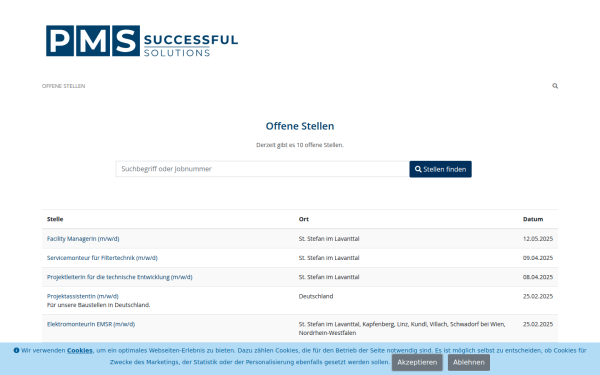The image size is (600, 375).
Task: Click the 25.02.2025 date in ProjektassistentIn row
Action: pyautogui.click(x=538, y=296)
